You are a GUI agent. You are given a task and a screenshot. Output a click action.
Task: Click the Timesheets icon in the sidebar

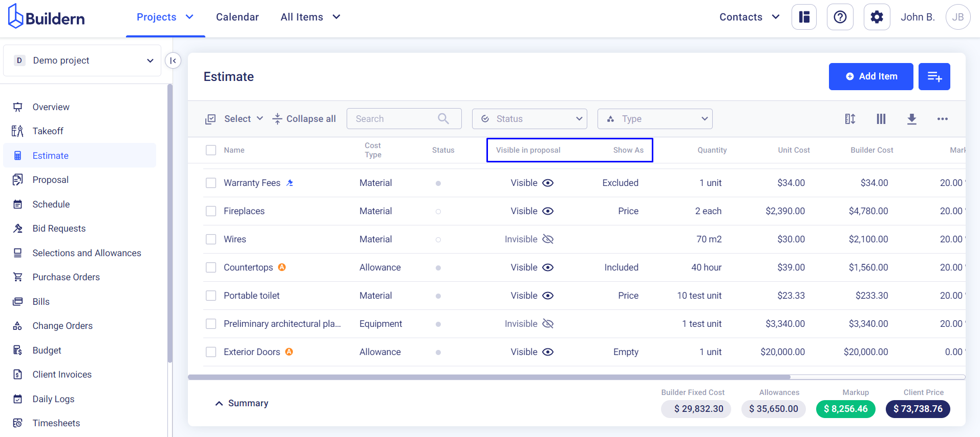(17, 423)
